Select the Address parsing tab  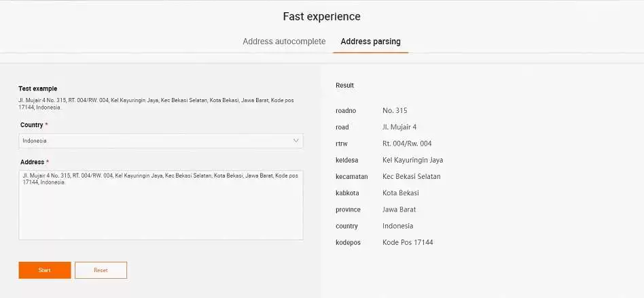click(370, 42)
